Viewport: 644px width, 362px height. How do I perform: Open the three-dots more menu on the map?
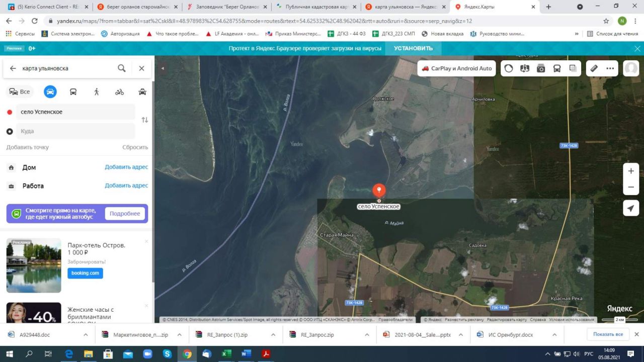(610, 68)
